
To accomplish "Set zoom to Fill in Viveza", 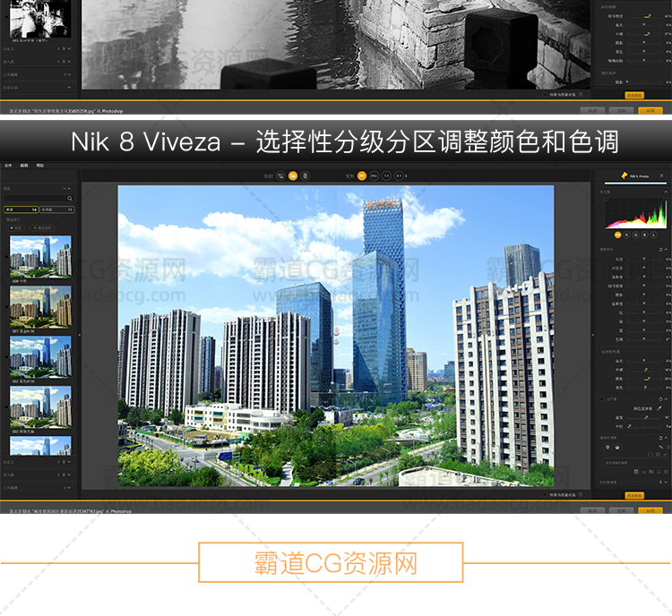I will (x=375, y=175).
